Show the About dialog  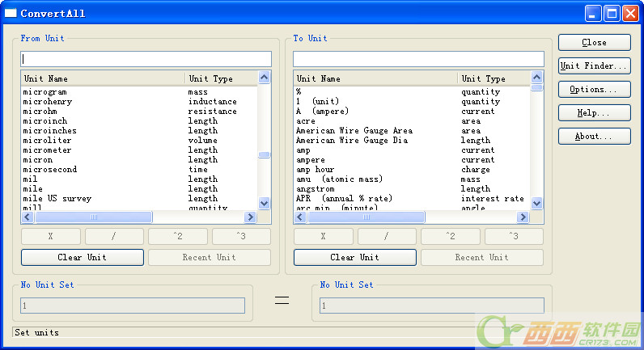click(x=594, y=137)
